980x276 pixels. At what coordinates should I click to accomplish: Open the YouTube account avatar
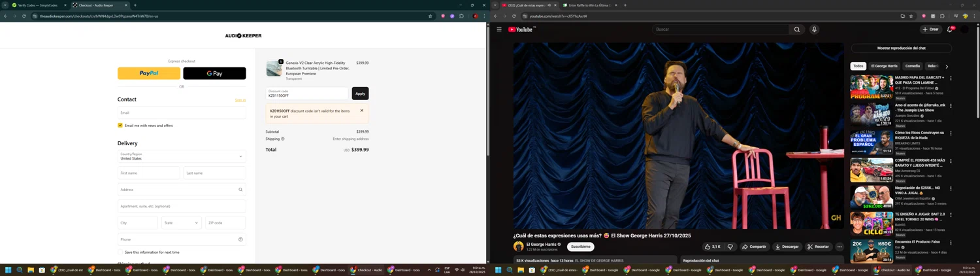[x=965, y=29]
